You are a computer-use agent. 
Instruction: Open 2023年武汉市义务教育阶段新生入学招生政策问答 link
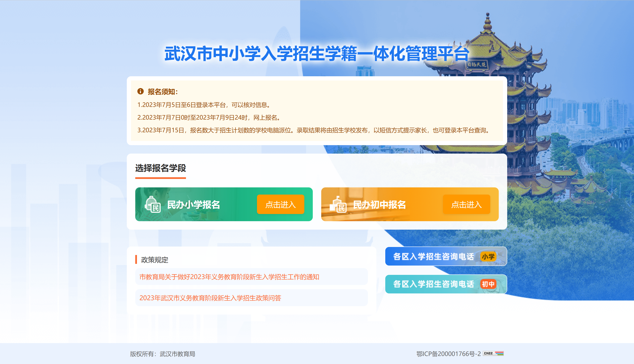click(210, 298)
